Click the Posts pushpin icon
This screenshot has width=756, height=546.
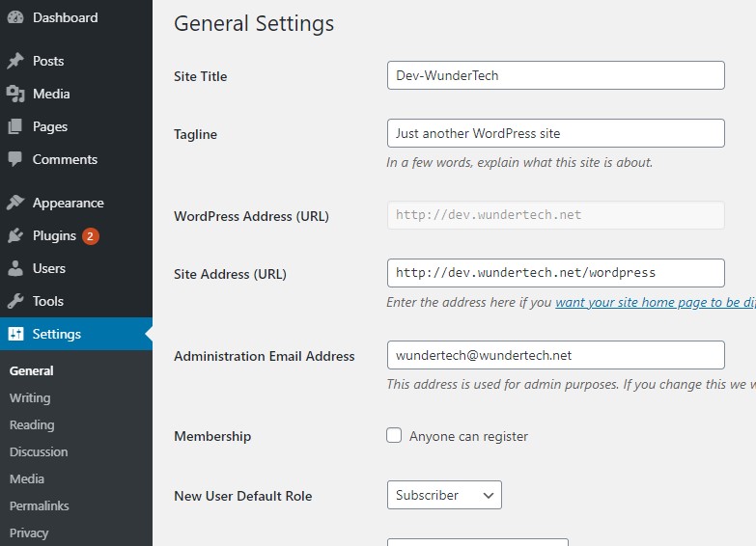click(x=15, y=61)
